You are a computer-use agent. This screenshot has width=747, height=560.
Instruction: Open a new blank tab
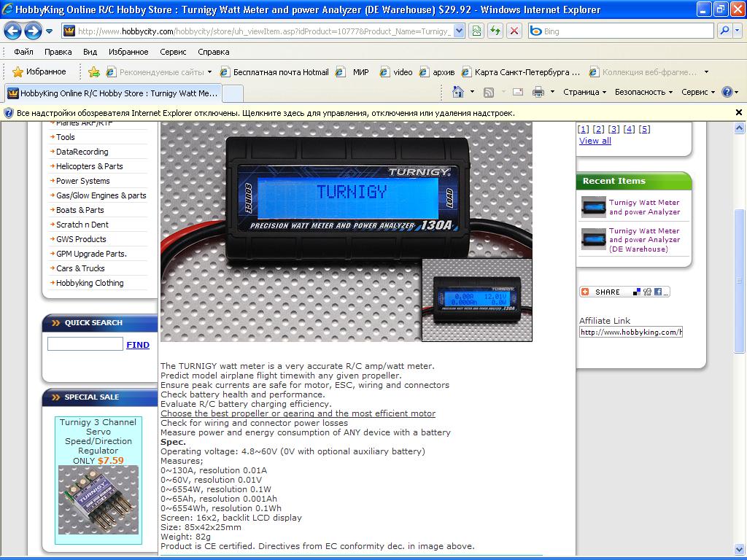pos(233,93)
